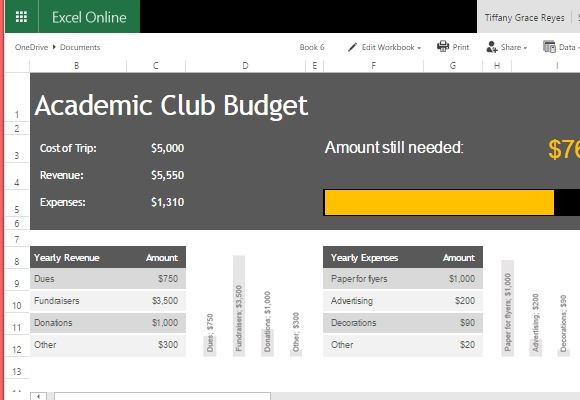This screenshot has height=400, width=580.
Task: Select column H header
Action: 497,66
